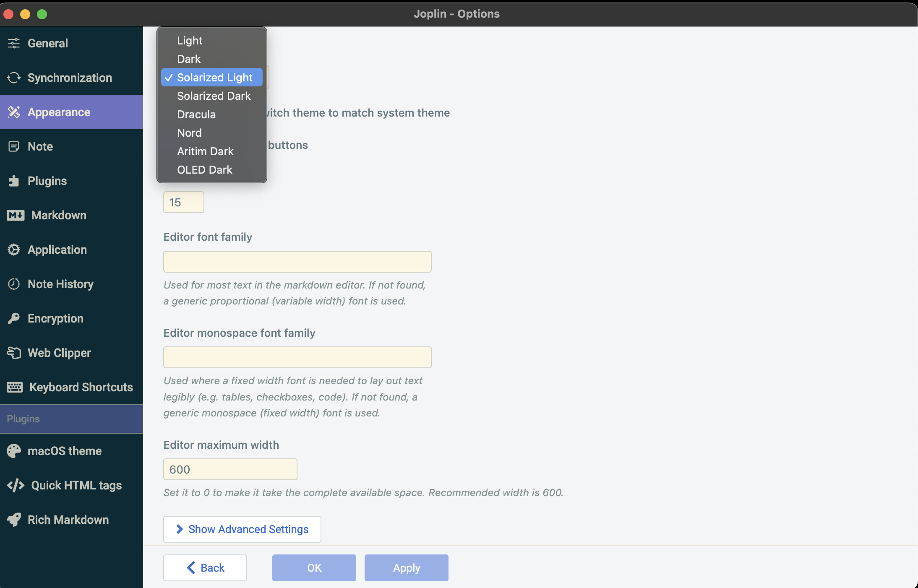Apply the current changes
Image resolution: width=918 pixels, height=588 pixels.
click(406, 568)
